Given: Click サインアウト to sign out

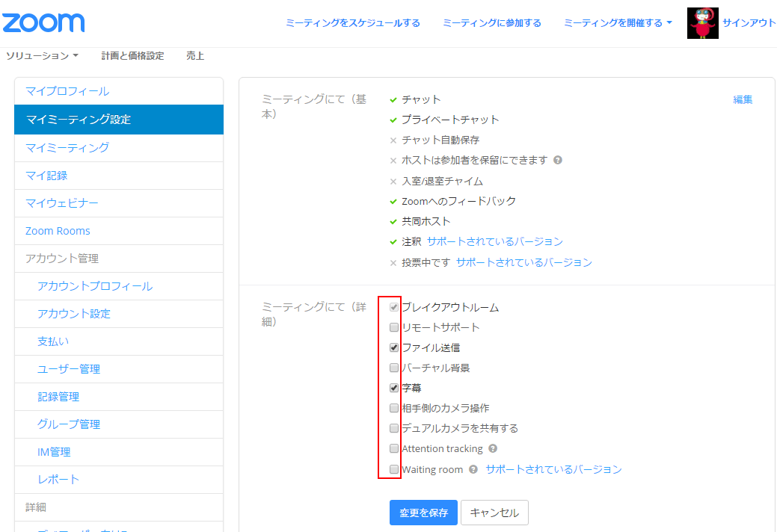Looking at the screenshot, I should pyautogui.click(x=749, y=23).
